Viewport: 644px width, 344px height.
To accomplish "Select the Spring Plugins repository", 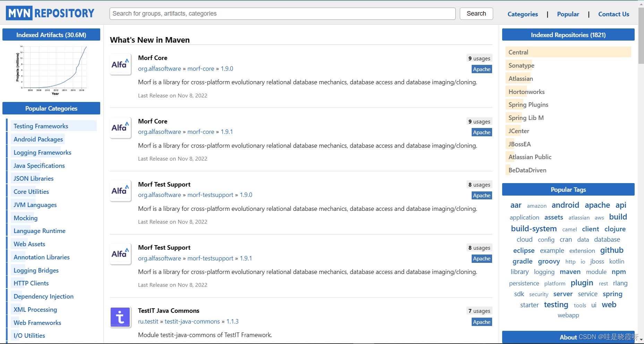I will click(528, 105).
